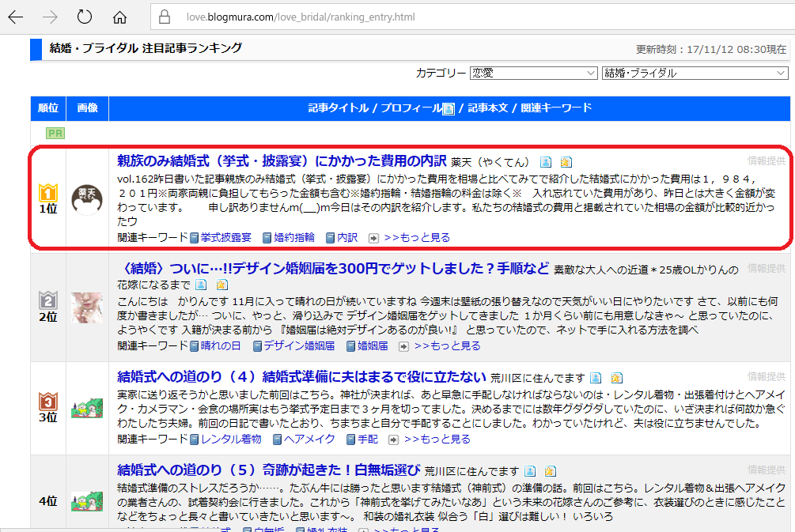Select the 婚姻届 keyword in 2位 row
795x532 pixels.
pyautogui.click(x=373, y=346)
